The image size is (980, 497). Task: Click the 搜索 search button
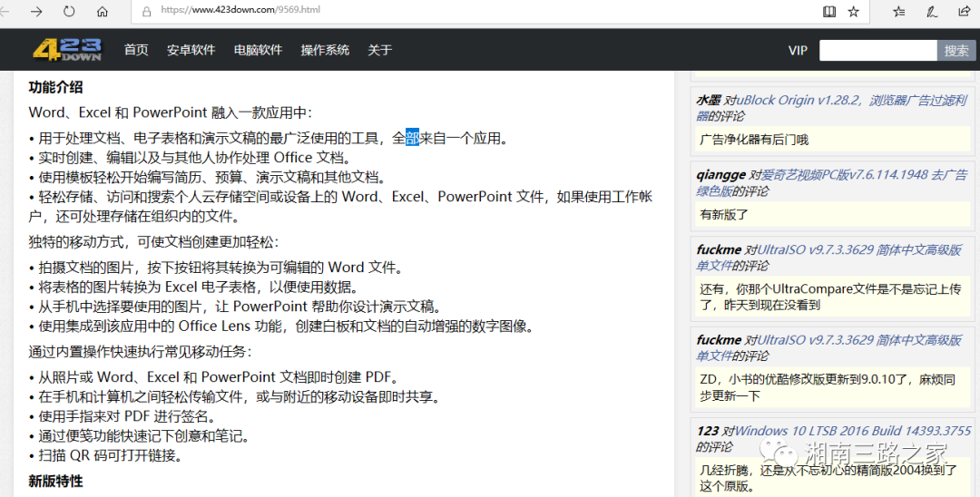956,50
